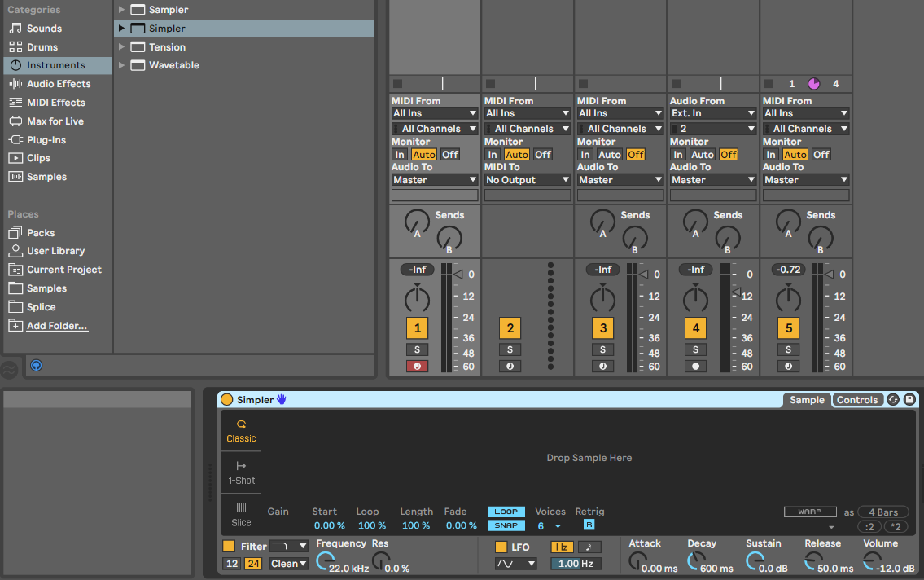Toggle the LOOP button in Simpler
Image resolution: width=924 pixels, height=580 pixels.
coord(506,512)
